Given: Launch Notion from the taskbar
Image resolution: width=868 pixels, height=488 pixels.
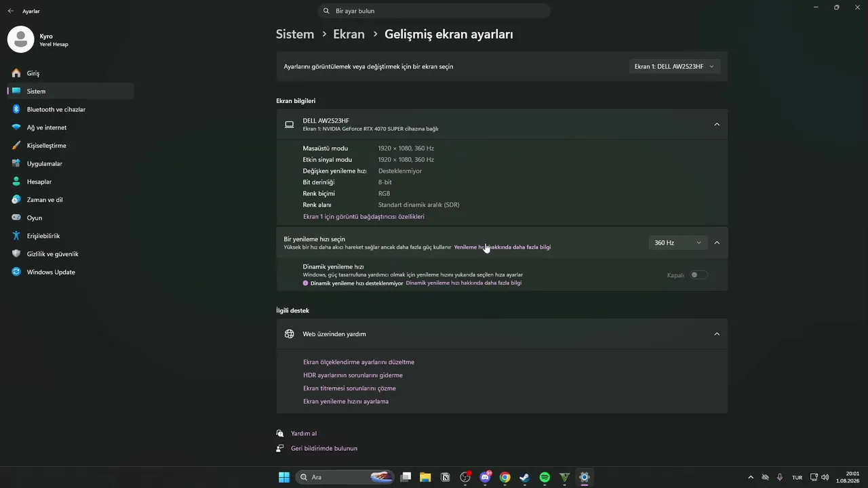Looking at the screenshot, I should click(x=446, y=477).
